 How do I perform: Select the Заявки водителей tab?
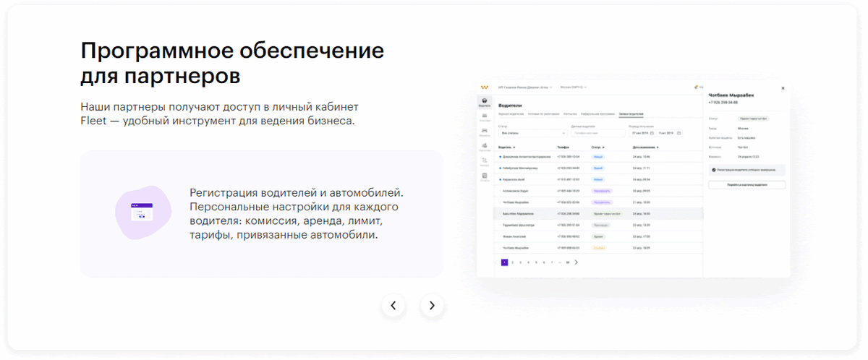pyautogui.click(x=631, y=113)
